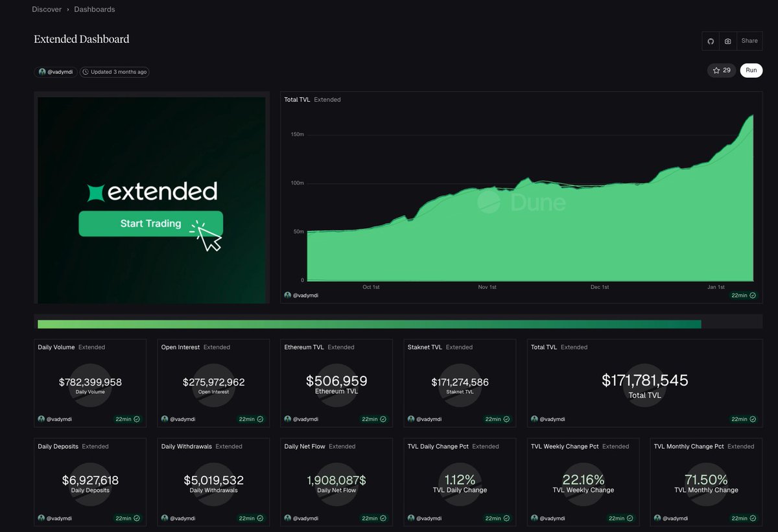Open the @vadymdi author chip in the header
The height and width of the screenshot is (532, 778).
(56, 72)
